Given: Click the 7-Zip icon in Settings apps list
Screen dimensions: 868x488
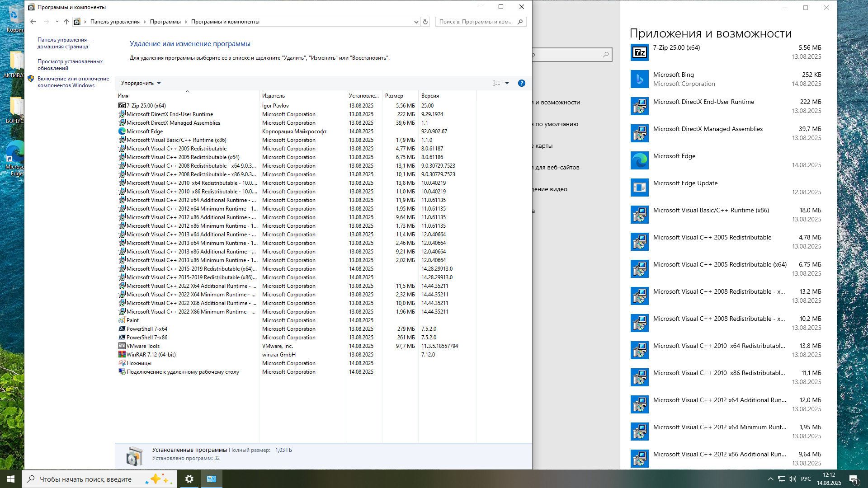Looking at the screenshot, I should pos(640,52).
